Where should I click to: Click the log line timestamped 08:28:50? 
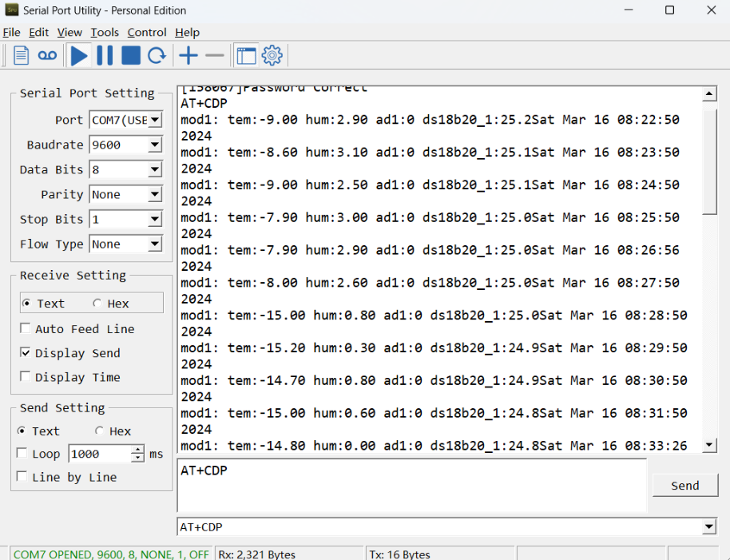click(434, 315)
